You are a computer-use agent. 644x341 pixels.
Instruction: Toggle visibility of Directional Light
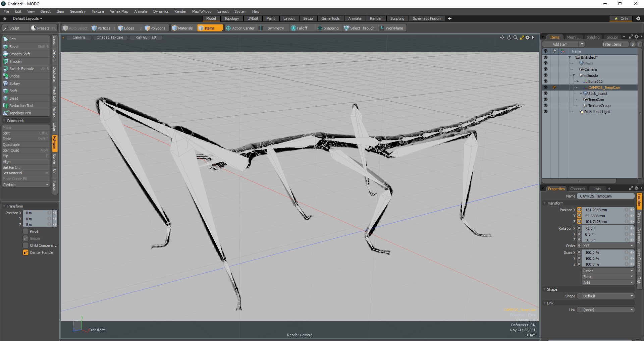545,112
